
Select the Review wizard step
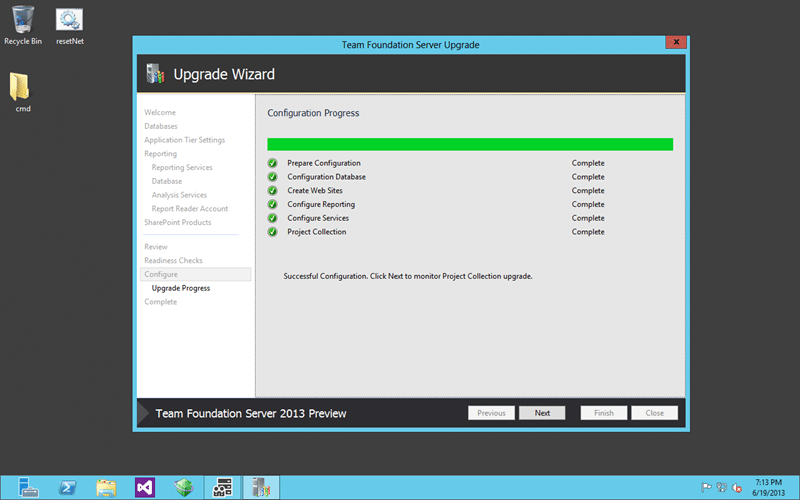click(x=156, y=247)
